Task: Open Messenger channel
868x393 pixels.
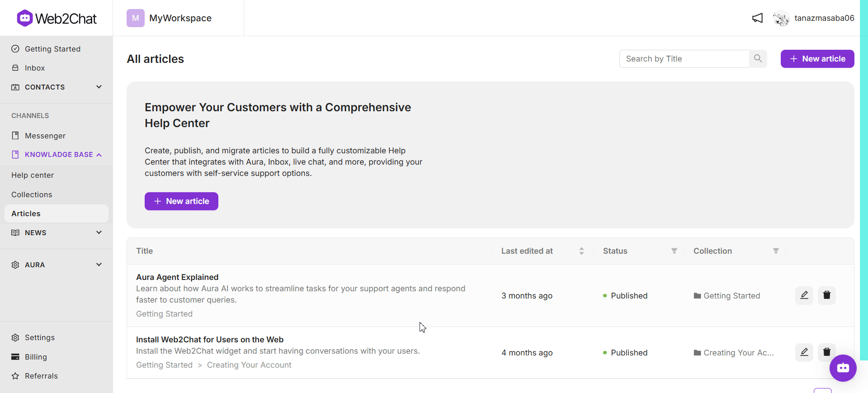Action: click(x=45, y=136)
